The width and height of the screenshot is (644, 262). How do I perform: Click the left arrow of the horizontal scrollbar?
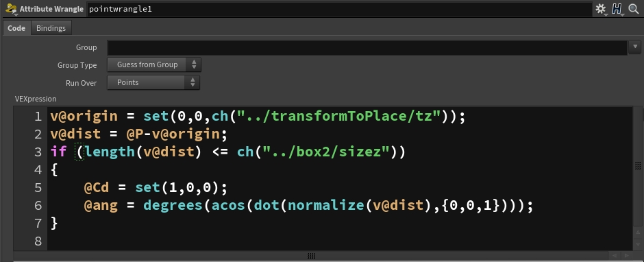click(x=615, y=256)
